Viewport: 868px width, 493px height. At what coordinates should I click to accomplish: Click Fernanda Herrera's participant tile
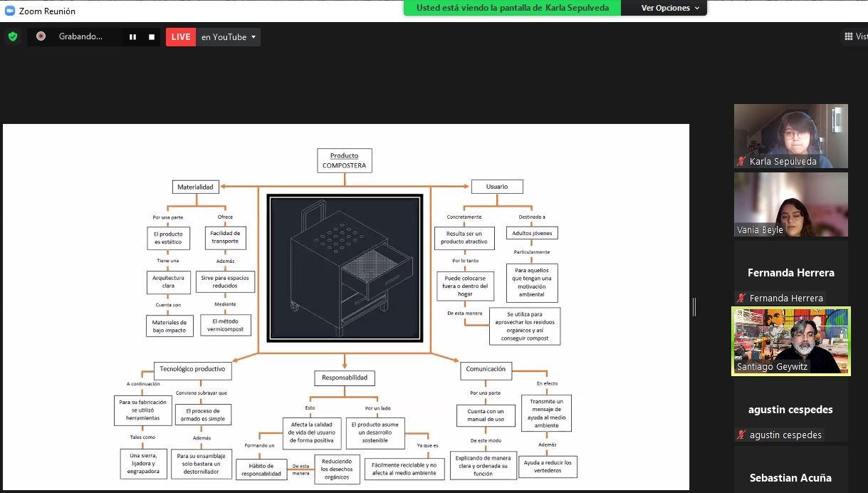pyautogui.click(x=790, y=272)
